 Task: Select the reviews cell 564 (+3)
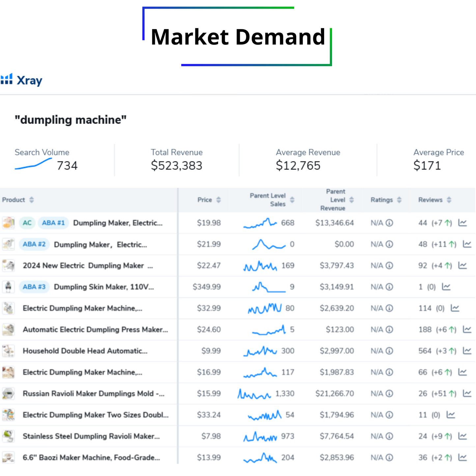coord(437,351)
